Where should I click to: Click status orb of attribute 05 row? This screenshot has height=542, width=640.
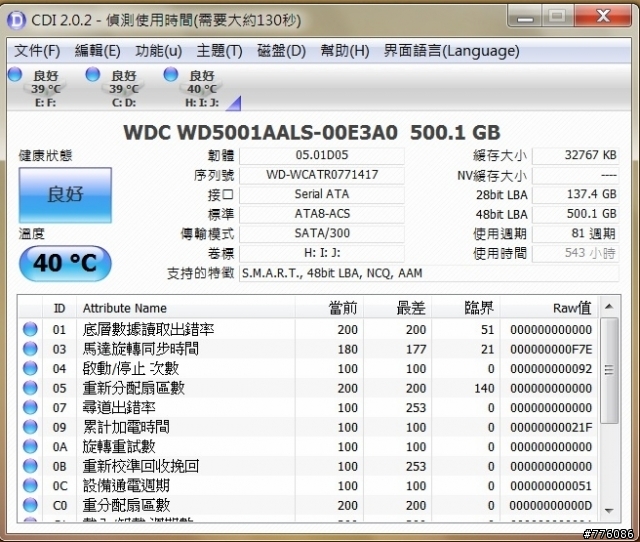pyautogui.click(x=30, y=388)
